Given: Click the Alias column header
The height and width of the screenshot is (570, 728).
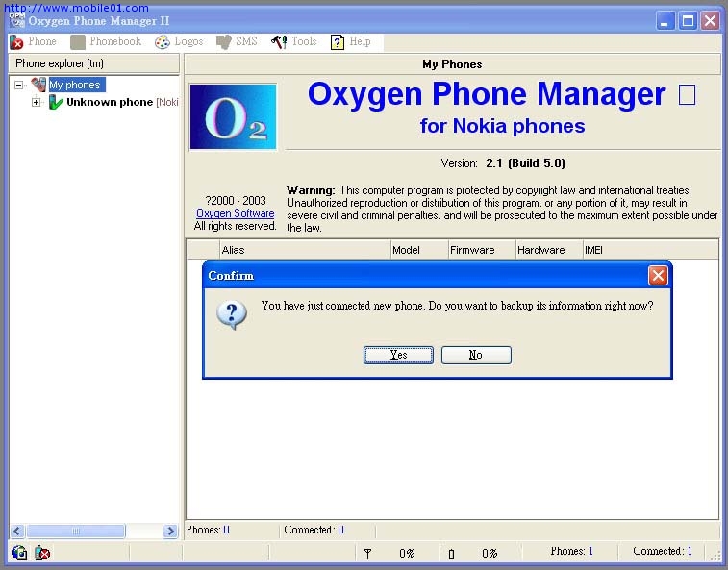Looking at the screenshot, I should point(305,250).
